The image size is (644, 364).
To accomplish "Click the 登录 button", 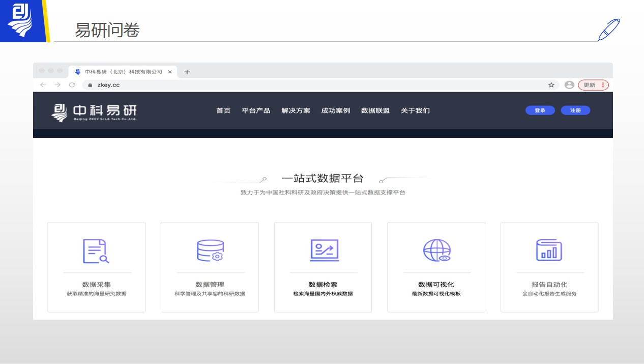I will [540, 110].
